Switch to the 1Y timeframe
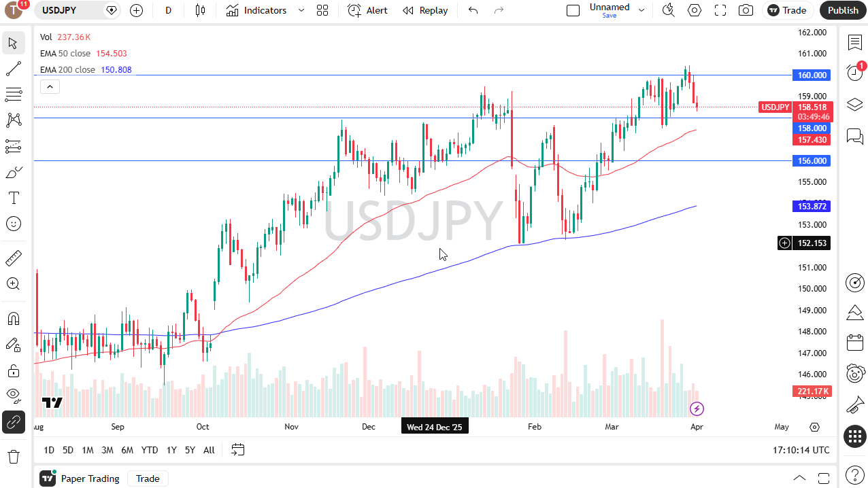Image resolution: width=868 pixels, height=488 pixels. click(171, 450)
